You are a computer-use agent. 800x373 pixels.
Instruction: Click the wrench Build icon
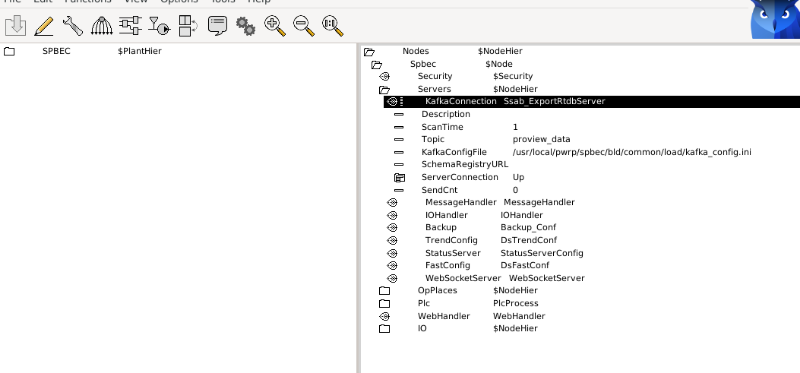pyautogui.click(x=72, y=25)
